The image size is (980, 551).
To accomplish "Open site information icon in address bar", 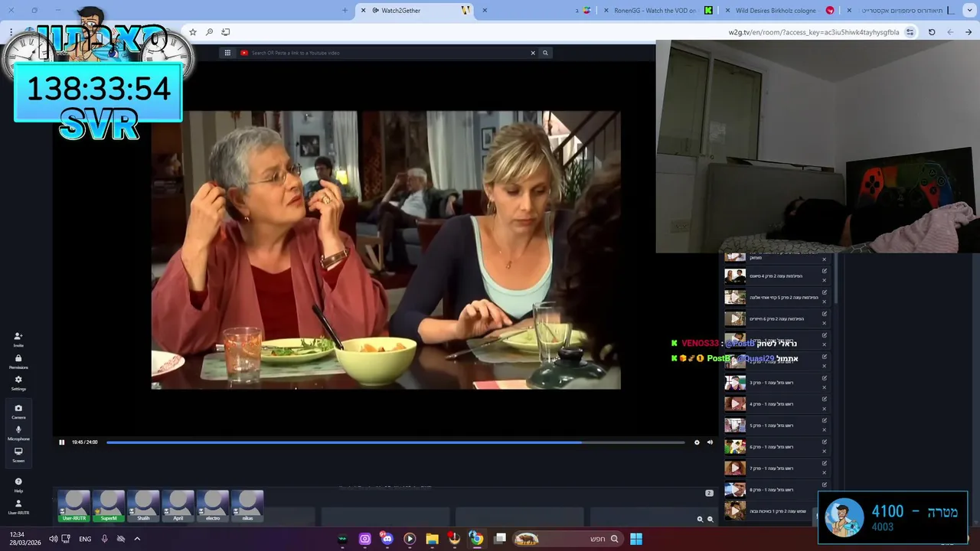I will pos(910,32).
